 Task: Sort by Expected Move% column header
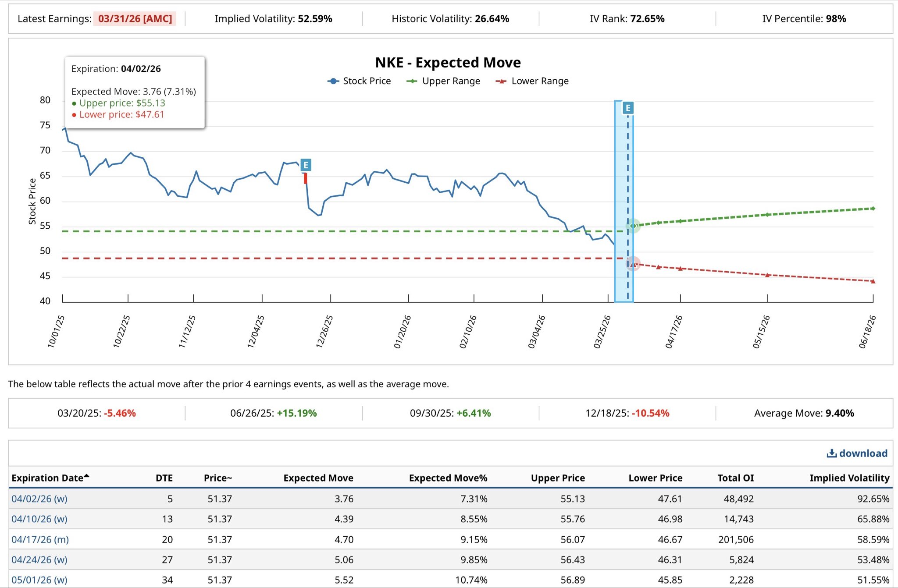[448, 478]
